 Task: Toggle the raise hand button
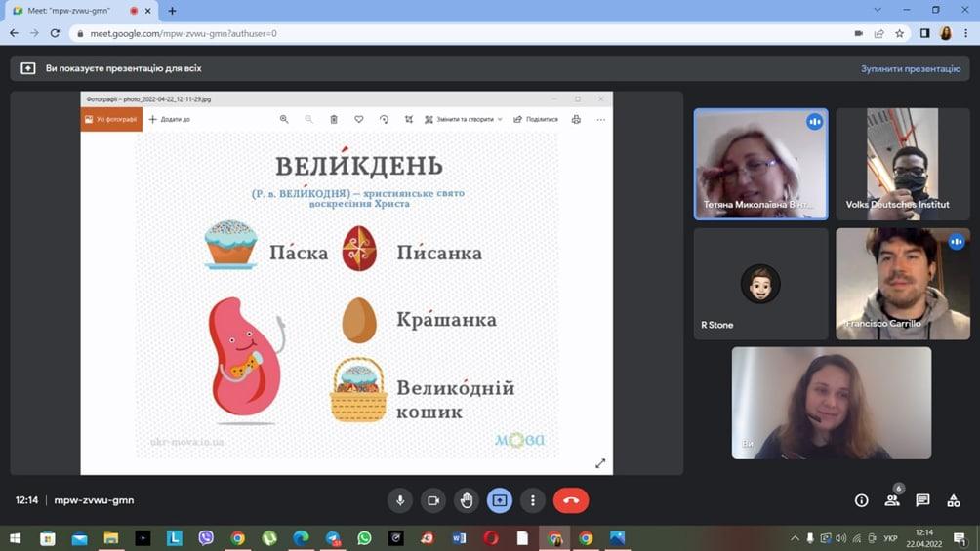467,500
